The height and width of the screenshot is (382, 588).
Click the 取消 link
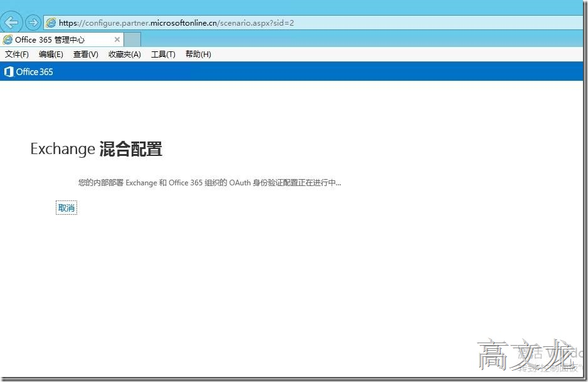[x=66, y=208]
